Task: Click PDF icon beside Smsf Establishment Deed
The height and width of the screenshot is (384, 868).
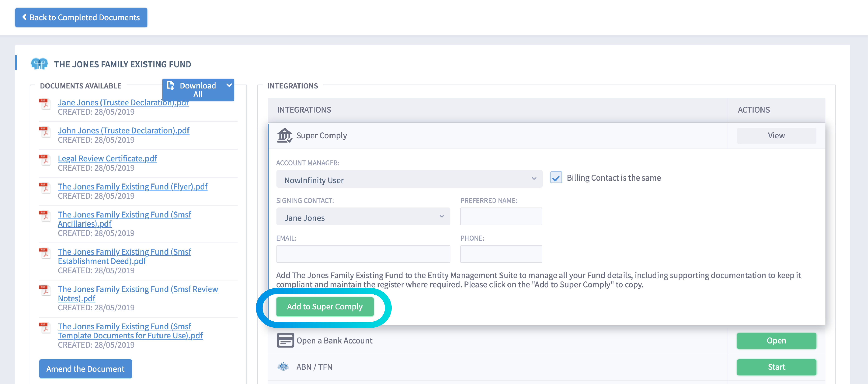Action: pyautogui.click(x=45, y=253)
